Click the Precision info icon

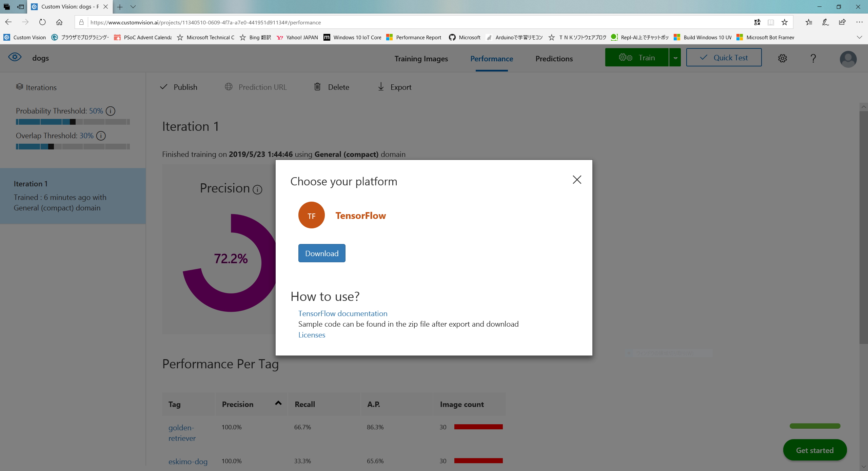258,189
